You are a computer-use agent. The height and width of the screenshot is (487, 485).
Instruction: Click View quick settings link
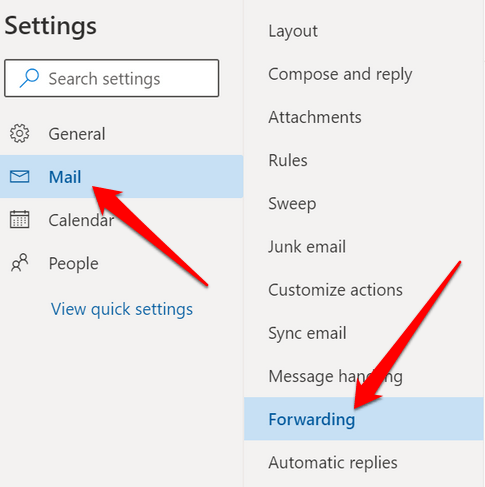[x=122, y=309]
